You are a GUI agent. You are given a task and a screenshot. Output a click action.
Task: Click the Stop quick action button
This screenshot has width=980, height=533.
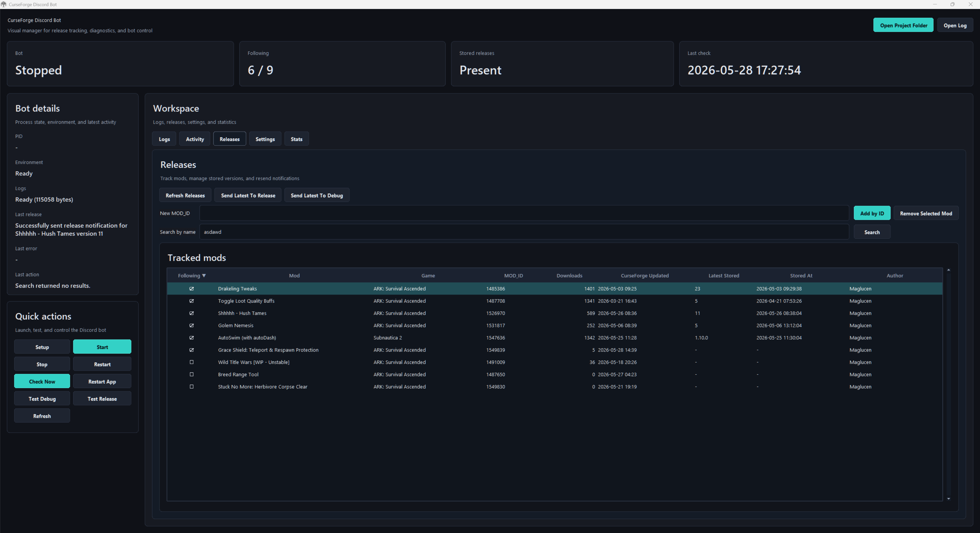[42, 364]
